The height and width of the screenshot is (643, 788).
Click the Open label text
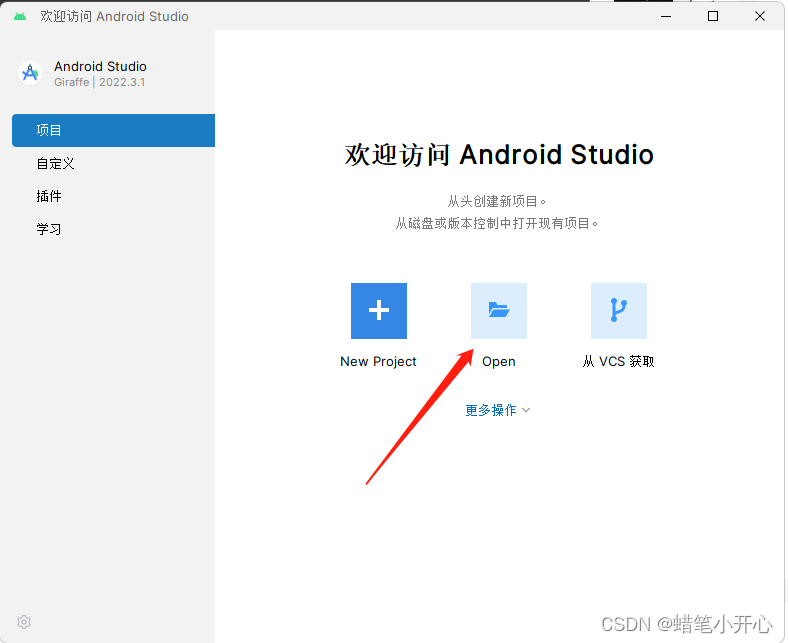[x=499, y=361]
